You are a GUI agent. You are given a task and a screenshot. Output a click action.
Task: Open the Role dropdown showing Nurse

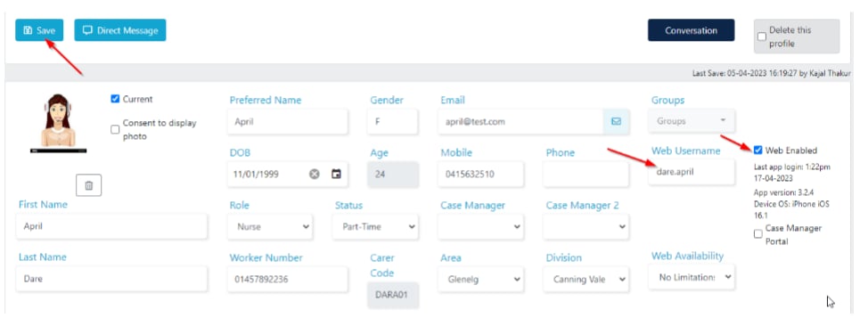(270, 227)
